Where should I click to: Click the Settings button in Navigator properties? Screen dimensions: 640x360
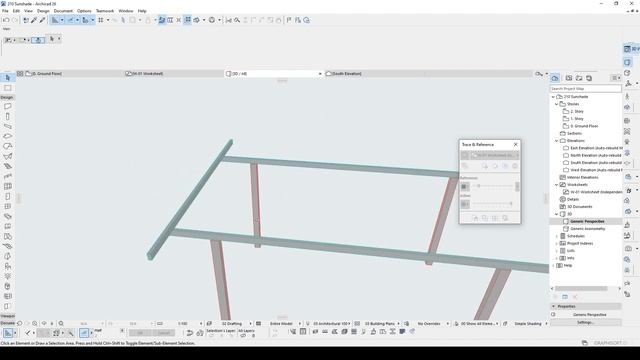[x=585, y=322]
